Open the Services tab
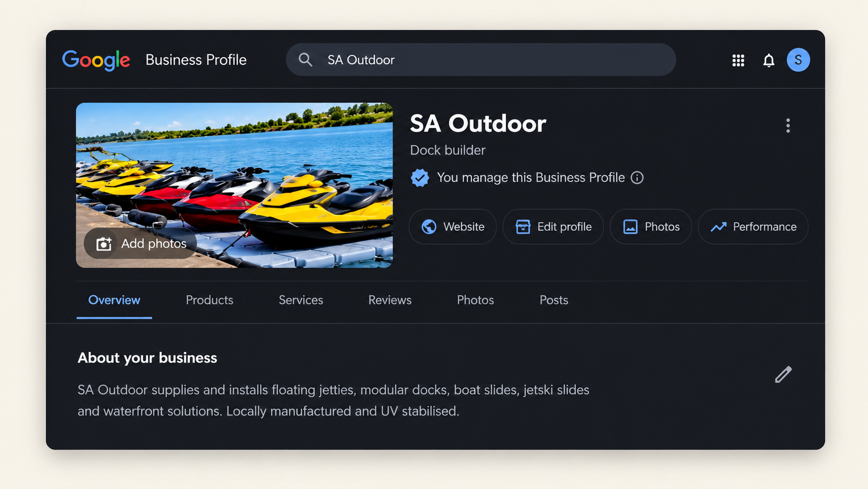The width and height of the screenshot is (868, 489). coord(301,300)
